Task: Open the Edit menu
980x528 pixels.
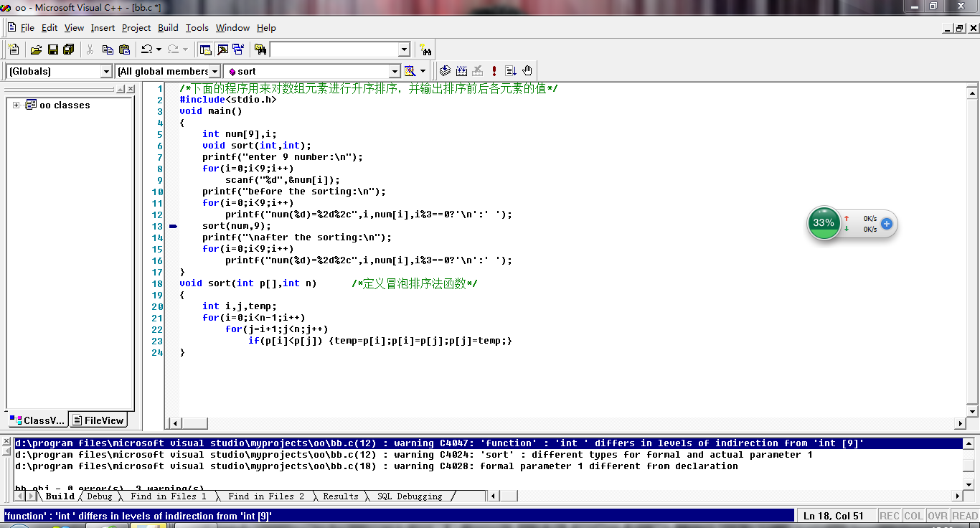Action: click(x=50, y=27)
